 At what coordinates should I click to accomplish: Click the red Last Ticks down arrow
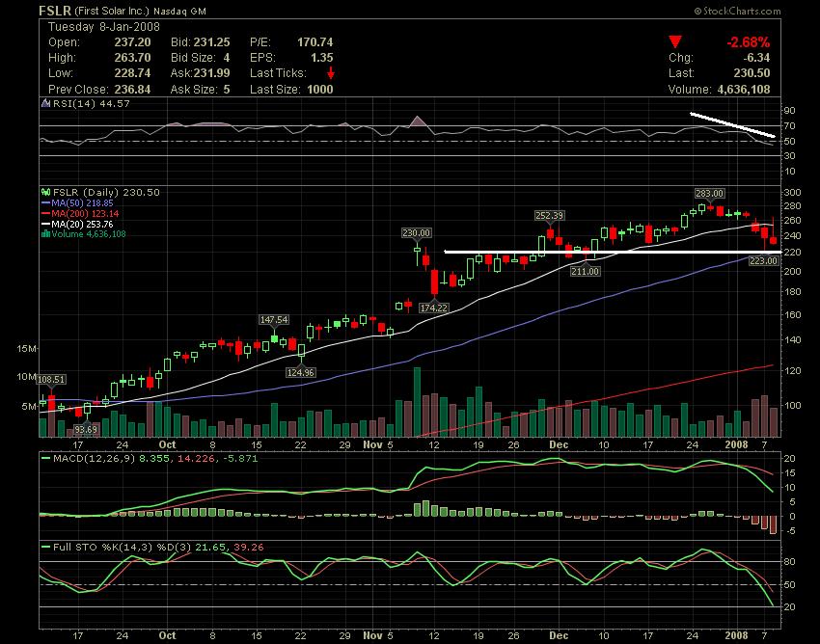pyautogui.click(x=331, y=73)
